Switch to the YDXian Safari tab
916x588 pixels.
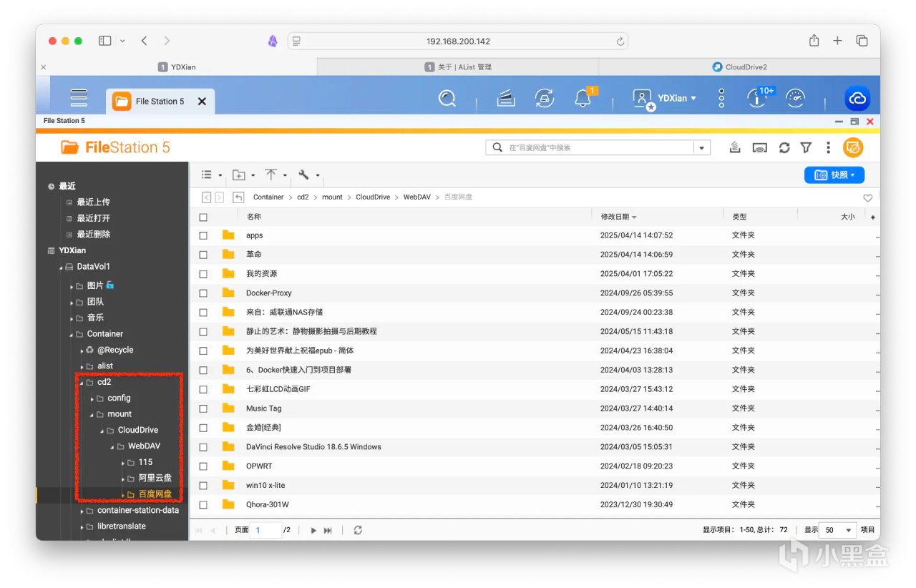pos(177,67)
